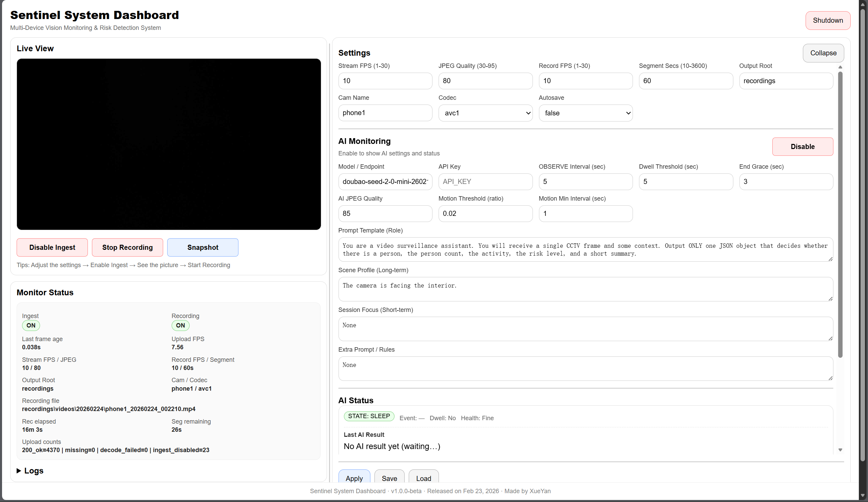Toggle the Ingest ON badge
Screen dimensions: 868x502
click(x=31, y=325)
